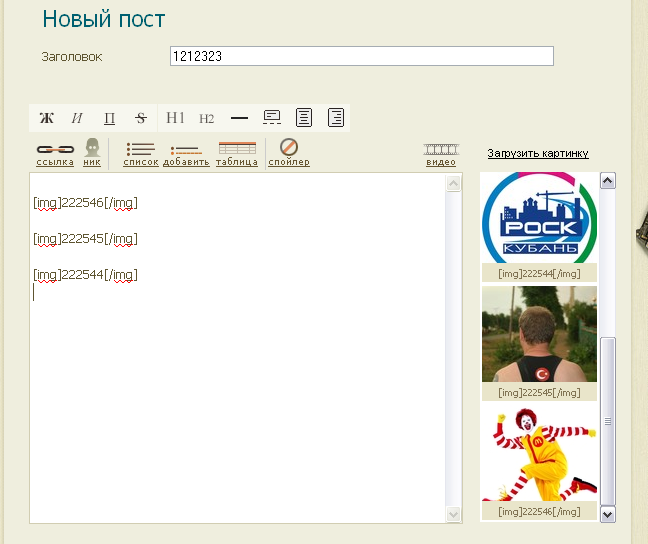Align text to center

pyautogui.click(x=304, y=118)
